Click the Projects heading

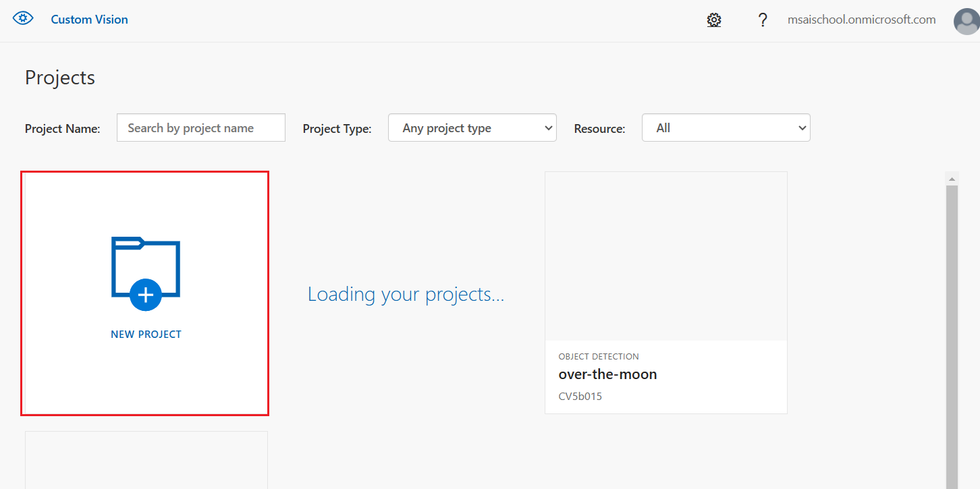(60, 78)
